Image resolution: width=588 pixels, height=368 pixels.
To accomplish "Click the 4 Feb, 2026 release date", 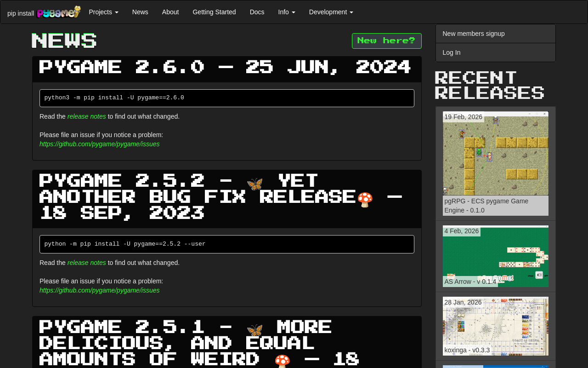I will pos(462,231).
